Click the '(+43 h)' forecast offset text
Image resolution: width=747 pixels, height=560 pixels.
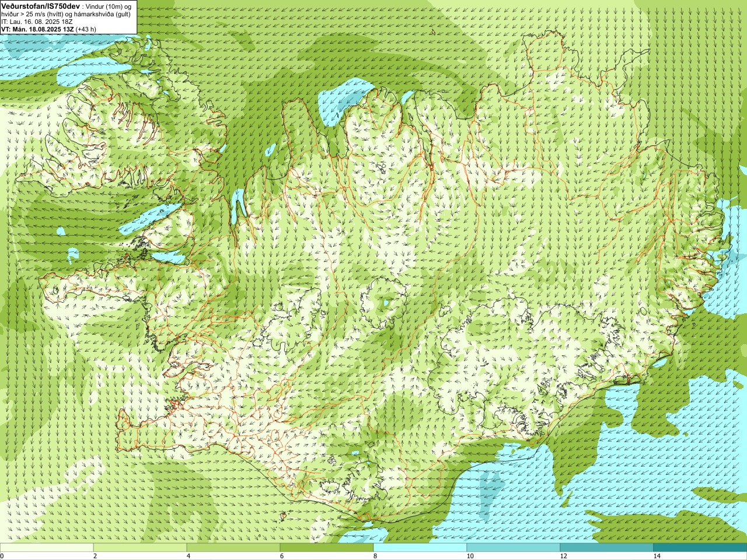click(86, 29)
